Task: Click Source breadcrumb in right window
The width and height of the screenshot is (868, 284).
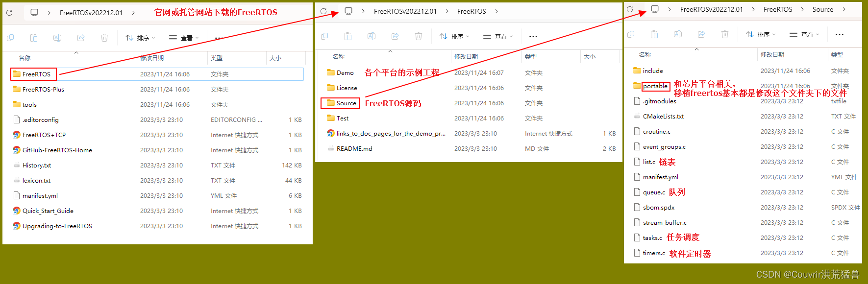Action: click(823, 9)
